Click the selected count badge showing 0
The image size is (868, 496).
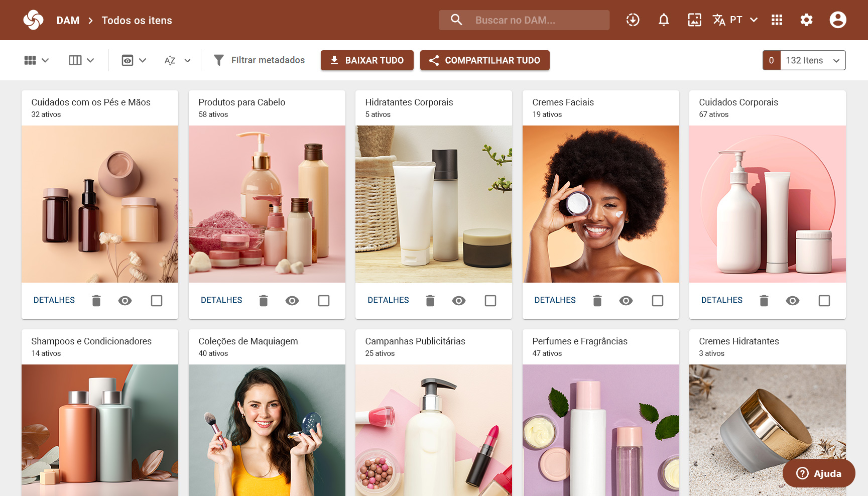click(x=772, y=60)
